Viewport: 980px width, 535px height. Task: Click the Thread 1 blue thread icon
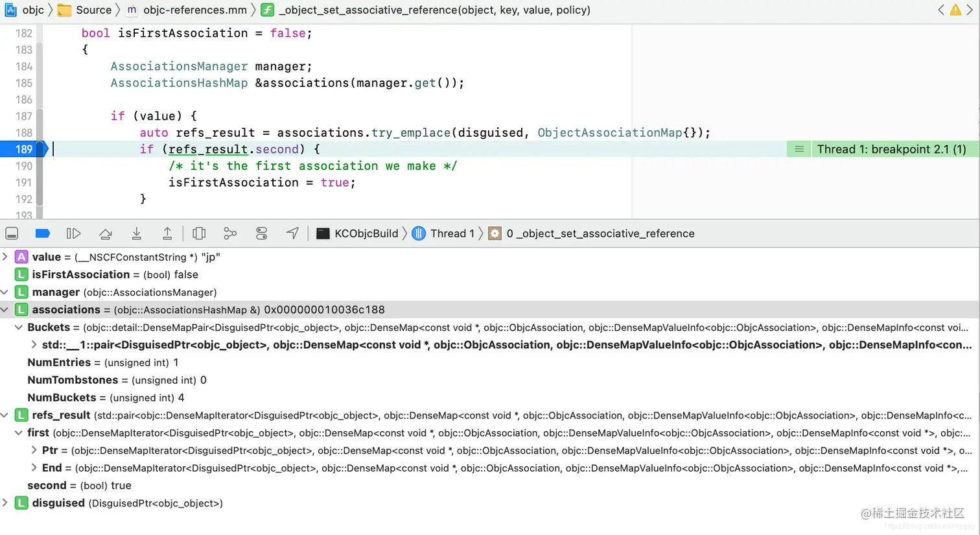(419, 233)
